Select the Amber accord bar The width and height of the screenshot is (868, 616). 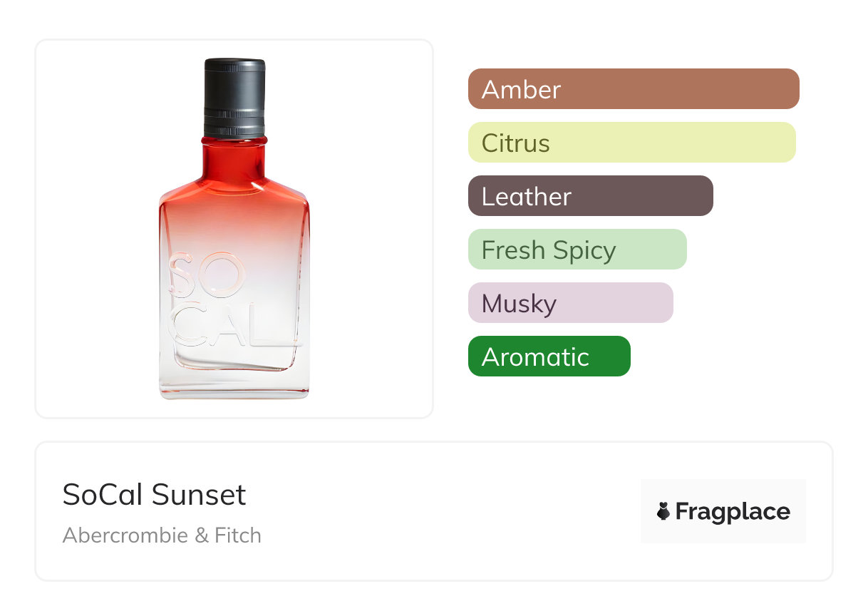coord(633,89)
